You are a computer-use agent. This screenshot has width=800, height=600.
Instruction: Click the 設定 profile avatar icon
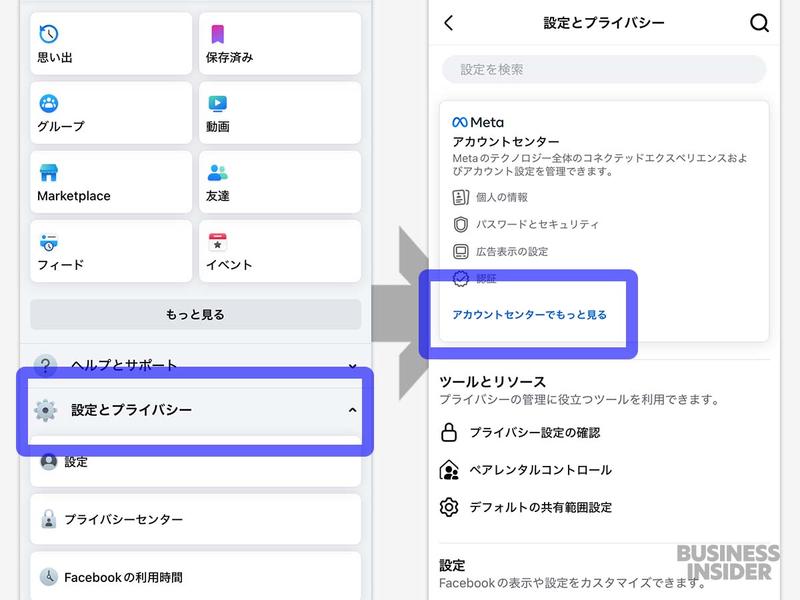point(48,461)
